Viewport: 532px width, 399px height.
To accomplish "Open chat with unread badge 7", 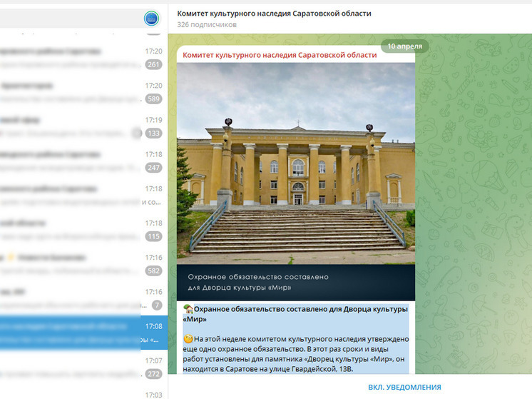I will [x=84, y=298].
